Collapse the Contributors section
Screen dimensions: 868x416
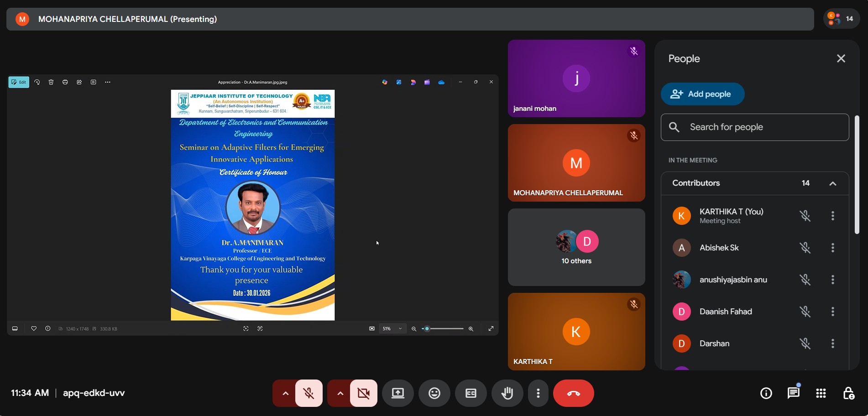[x=832, y=183]
